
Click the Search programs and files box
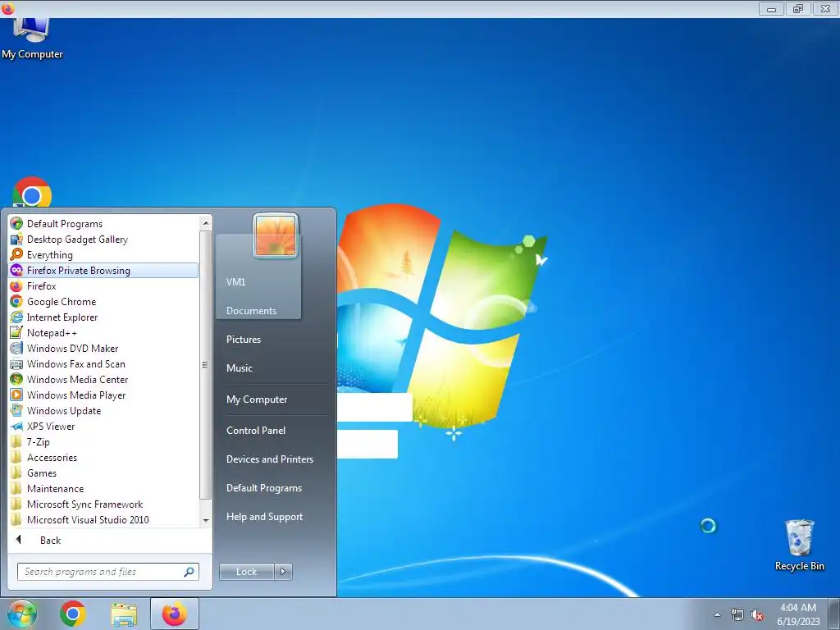coord(107,572)
